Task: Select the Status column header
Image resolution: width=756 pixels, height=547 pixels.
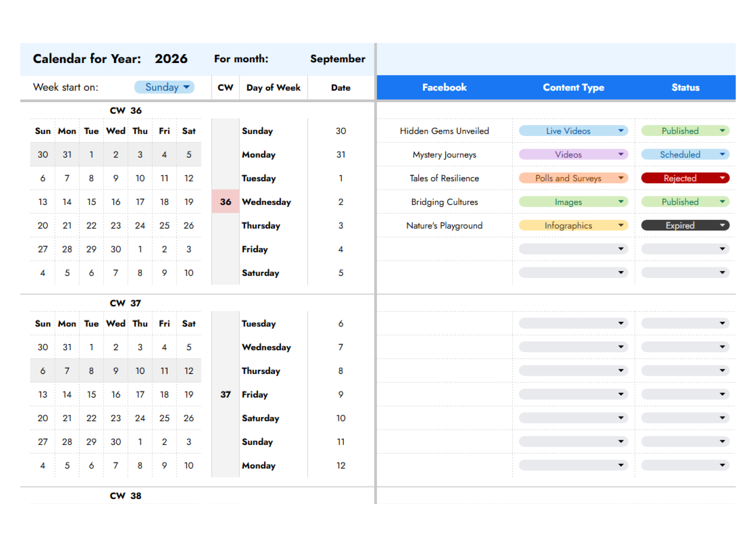Action: click(x=685, y=88)
